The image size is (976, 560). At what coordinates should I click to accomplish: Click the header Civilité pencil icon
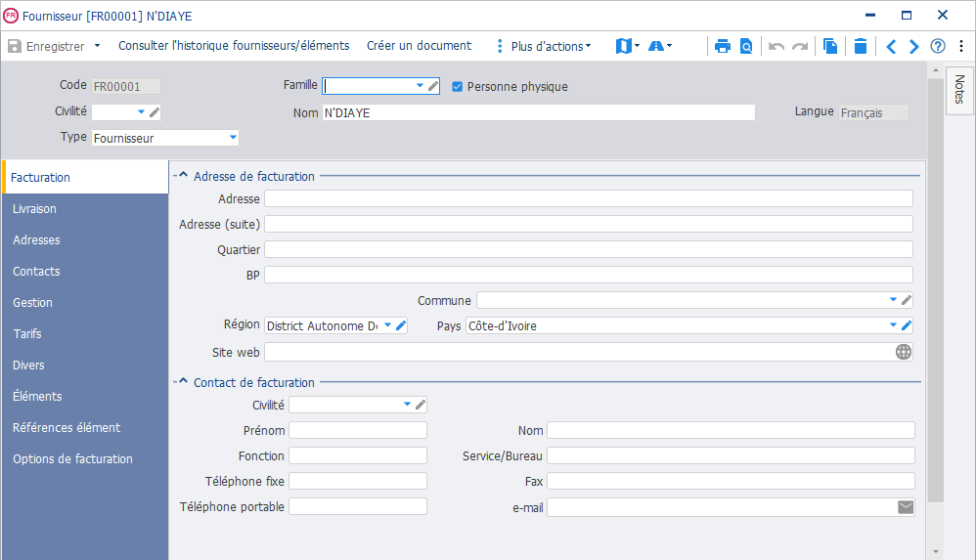pos(155,112)
